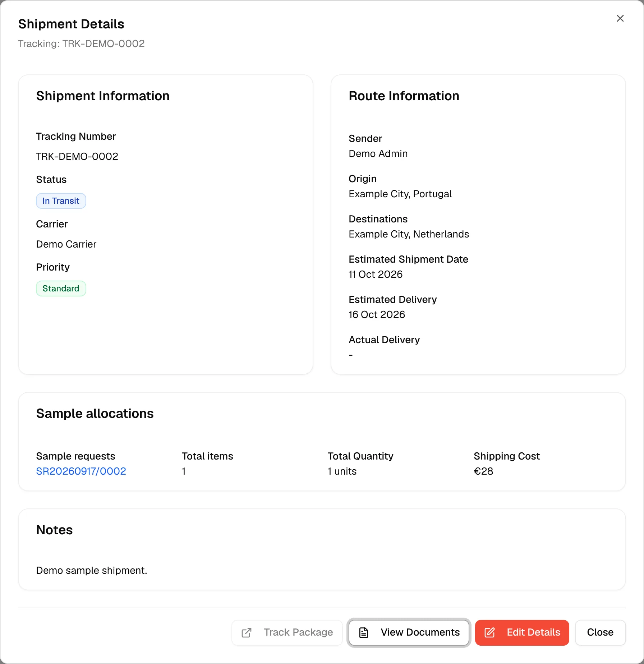Viewport: 644px width, 664px height.
Task: Click the sender name Demo Admin
Action: pyautogui.click(x=378, y=153)
